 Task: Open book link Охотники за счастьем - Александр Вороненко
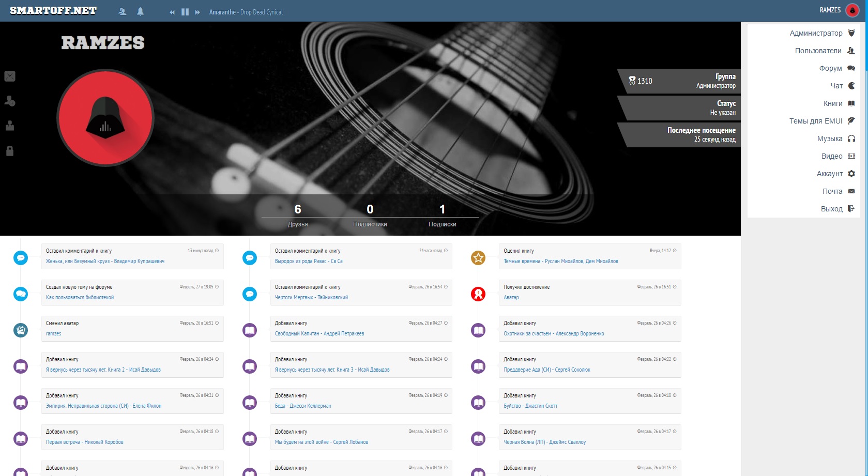[554, 334]
